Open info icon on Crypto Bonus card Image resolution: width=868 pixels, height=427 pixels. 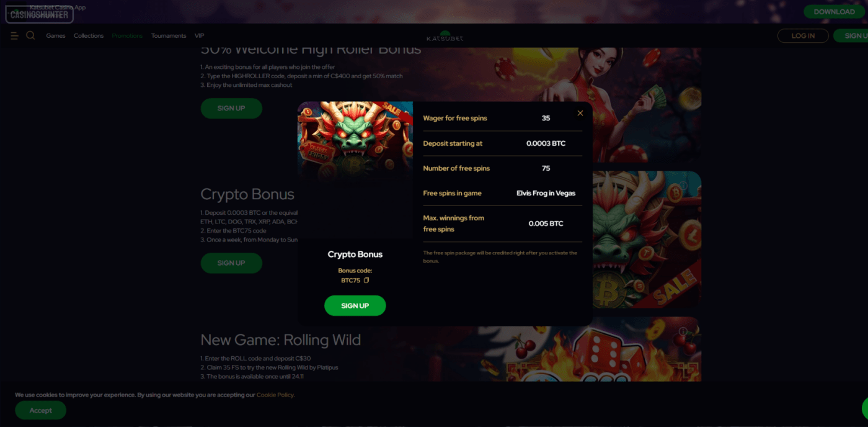click(683, 186)
